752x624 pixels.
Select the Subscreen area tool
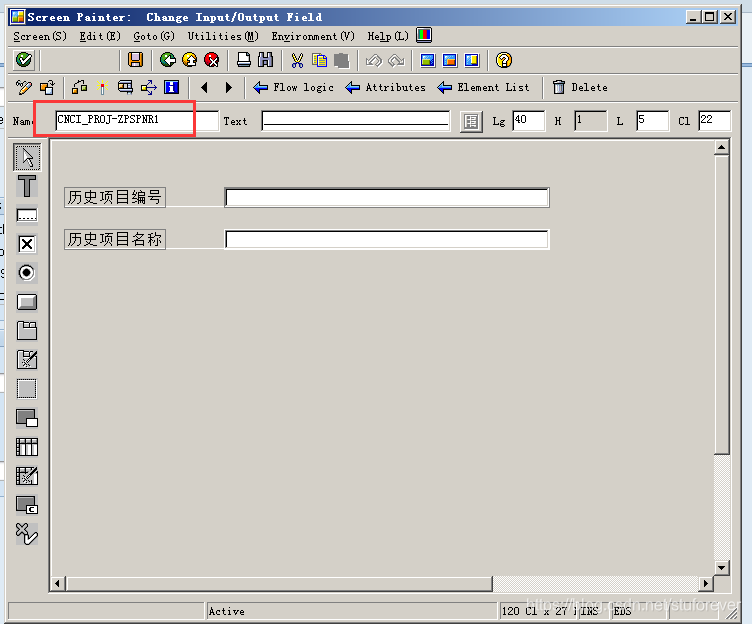(27, 418)
